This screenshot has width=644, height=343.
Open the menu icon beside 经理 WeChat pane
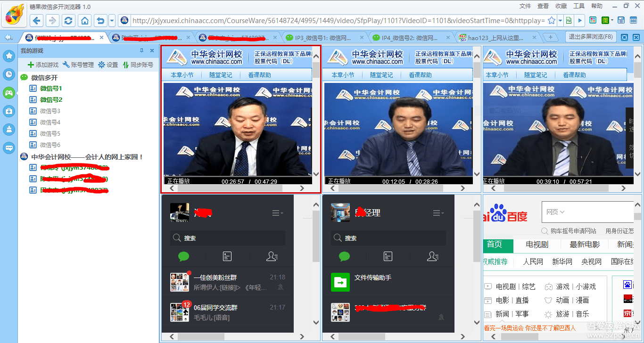coord(438,213)
